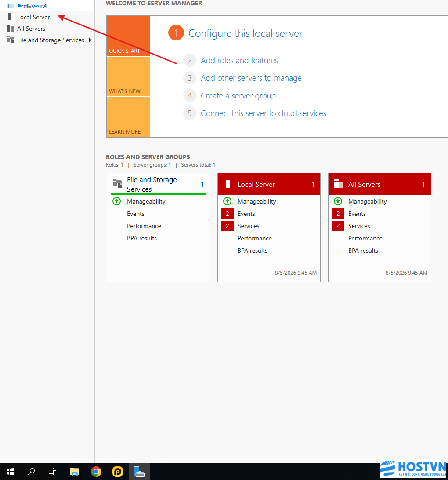Click the step 3 circle icon
Screen dimensions: 448x480
point(190,78)
